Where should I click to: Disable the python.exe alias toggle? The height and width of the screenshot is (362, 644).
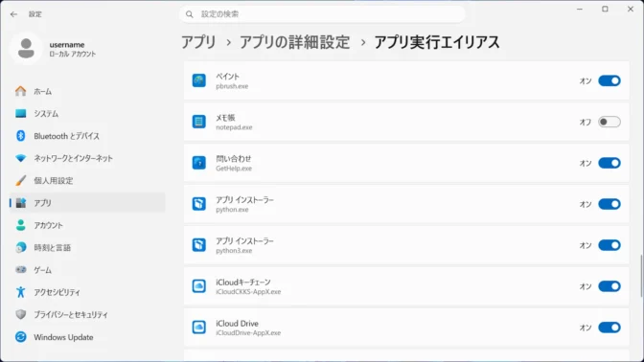[609, 204]
